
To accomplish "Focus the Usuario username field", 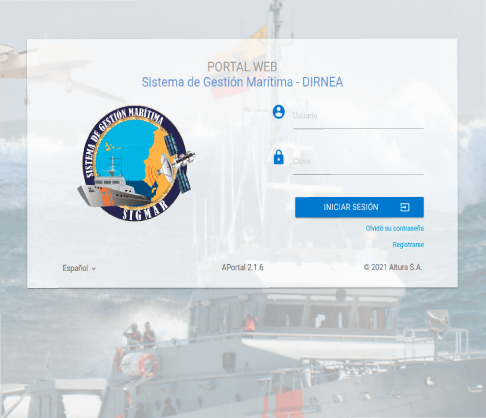I will click(x=358, y=117).
